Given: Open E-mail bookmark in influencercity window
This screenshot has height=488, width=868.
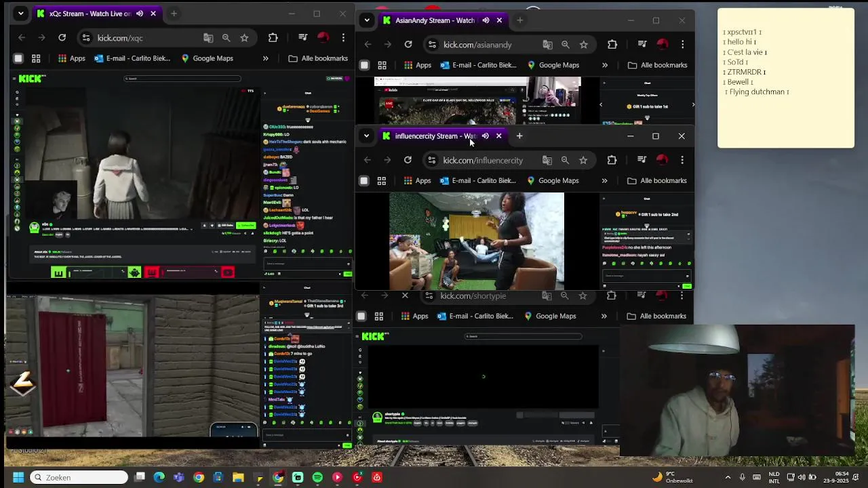Looking at the screenshot, I should (477, 181).
